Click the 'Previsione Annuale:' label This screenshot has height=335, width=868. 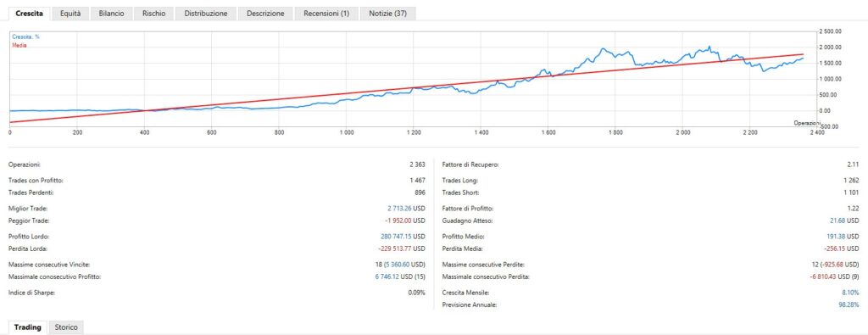coord(470,304)
